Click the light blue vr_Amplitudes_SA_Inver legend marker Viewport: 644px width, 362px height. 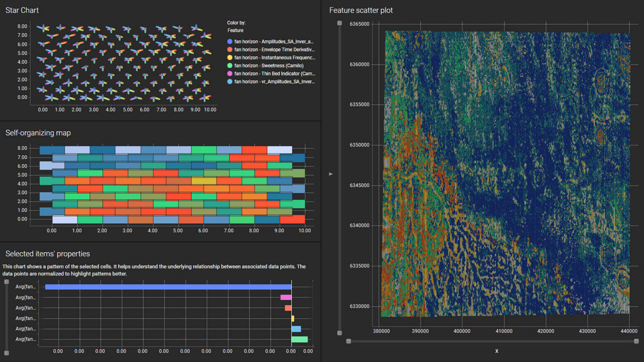tap(230, 81)
